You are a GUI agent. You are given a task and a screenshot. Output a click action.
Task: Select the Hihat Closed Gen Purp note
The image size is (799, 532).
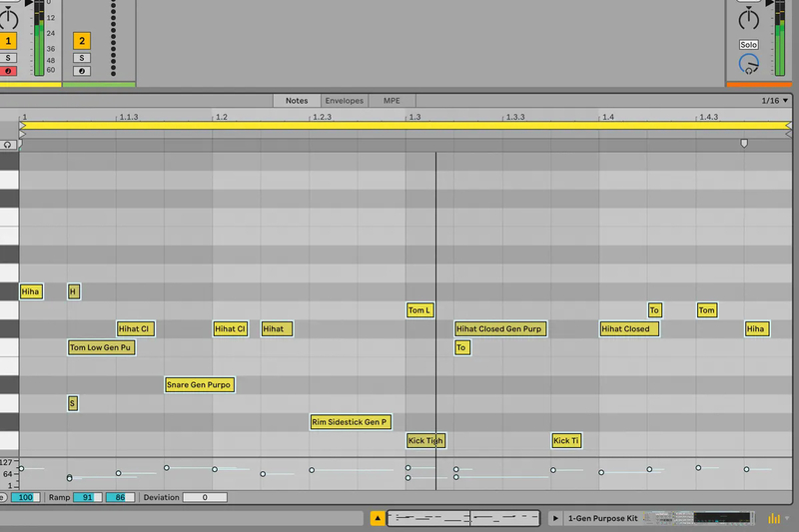click(x=500, y=328)
